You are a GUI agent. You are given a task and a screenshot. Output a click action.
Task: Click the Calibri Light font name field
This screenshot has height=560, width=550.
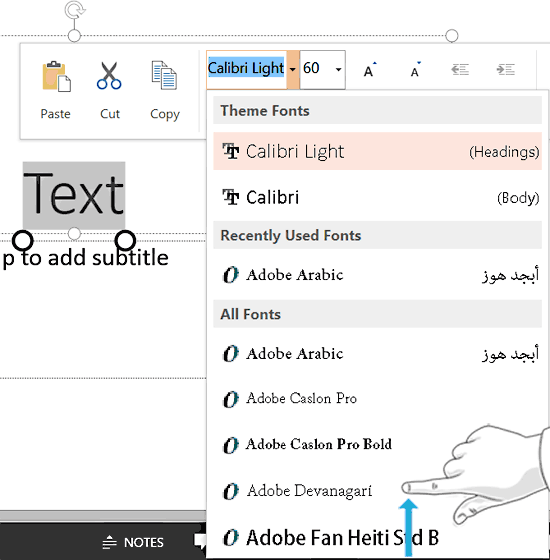click(x=246, y=70)
